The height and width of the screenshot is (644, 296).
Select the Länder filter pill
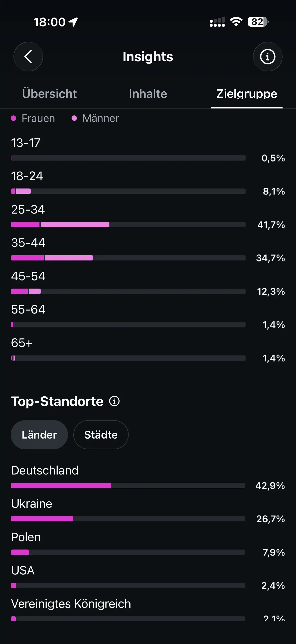(x=39, y=435)
